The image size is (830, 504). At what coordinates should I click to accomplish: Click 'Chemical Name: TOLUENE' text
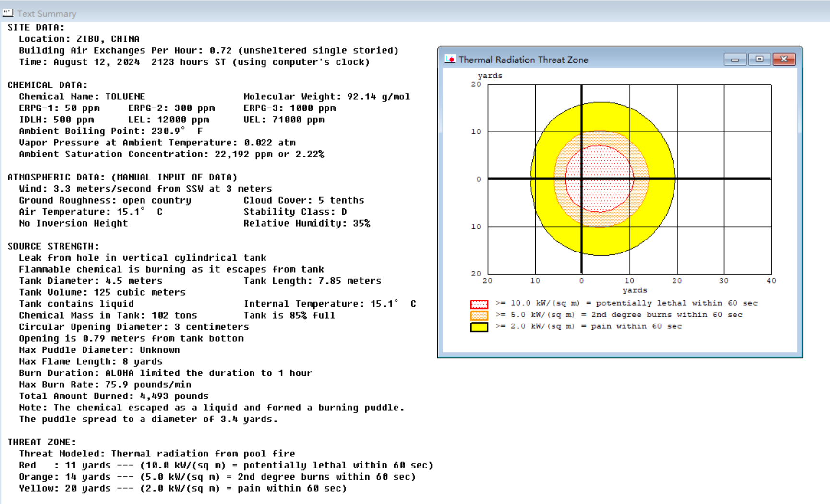(x=82, y=96)
